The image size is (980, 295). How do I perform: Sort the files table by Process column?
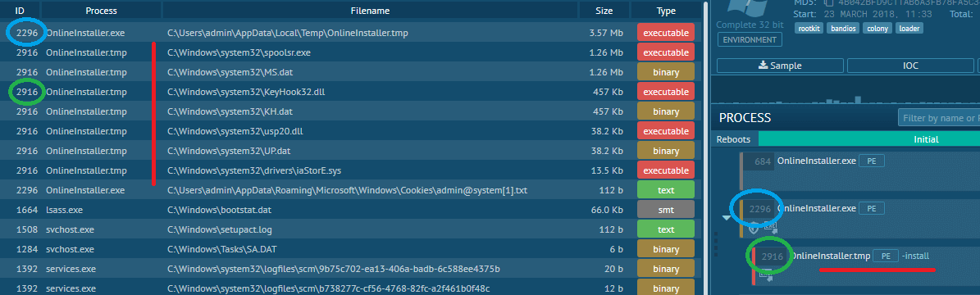(x=101, y=11)
